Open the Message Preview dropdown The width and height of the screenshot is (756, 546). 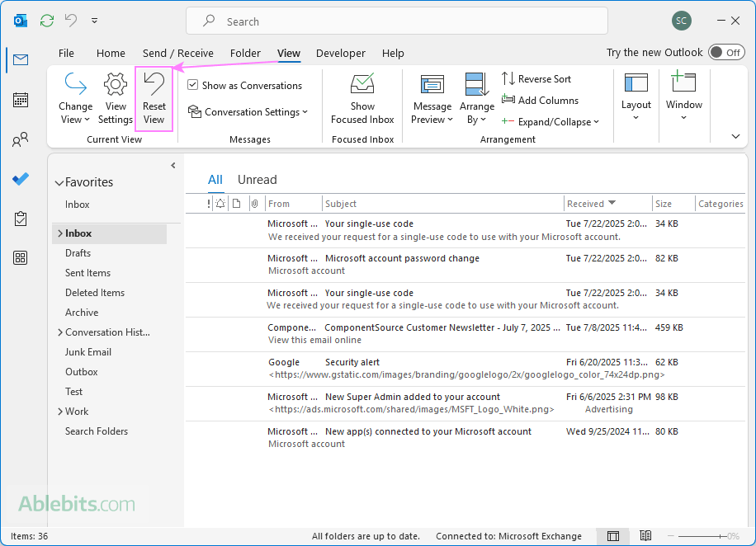tap(432, 99)
